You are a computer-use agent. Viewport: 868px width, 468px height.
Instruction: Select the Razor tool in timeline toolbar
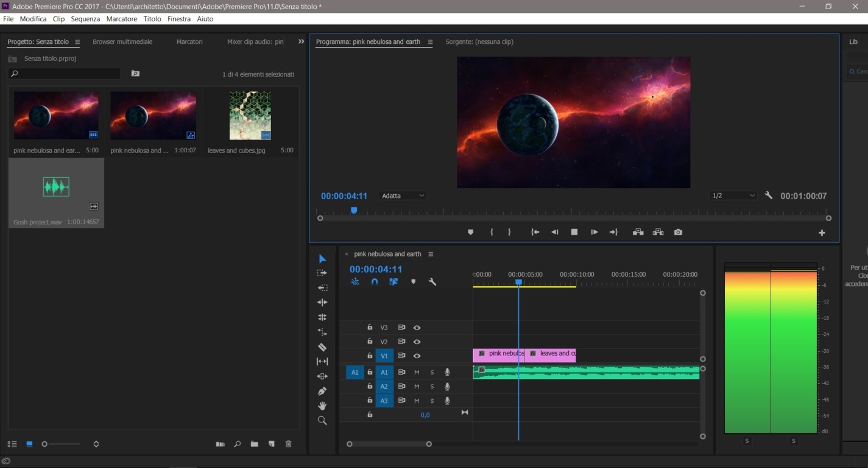(322, 347)
